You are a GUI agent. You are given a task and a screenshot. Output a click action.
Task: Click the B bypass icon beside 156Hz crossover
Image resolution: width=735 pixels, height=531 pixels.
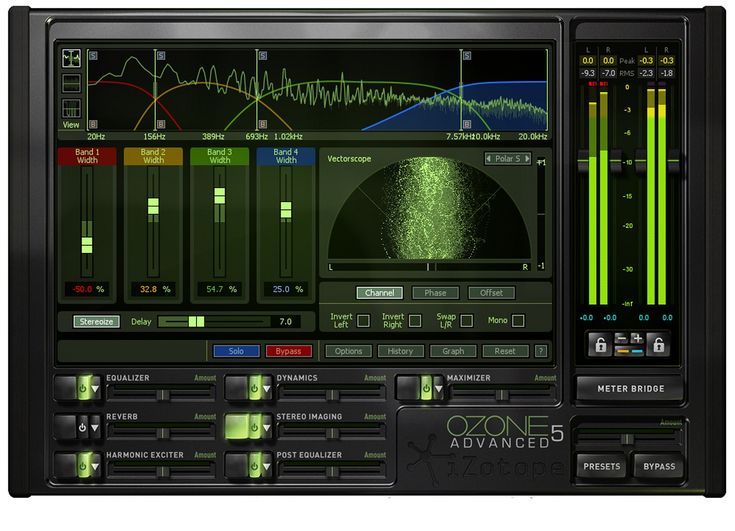161,124
